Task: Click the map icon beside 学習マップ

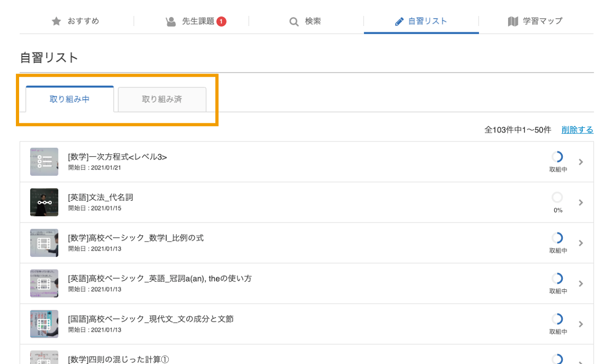Action: click(x=513, y=21)
